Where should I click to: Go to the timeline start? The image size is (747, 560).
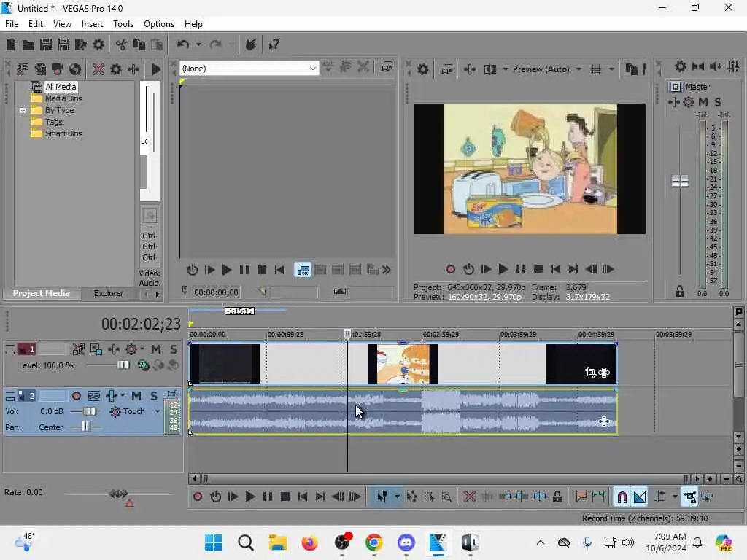tap(303, 497)
